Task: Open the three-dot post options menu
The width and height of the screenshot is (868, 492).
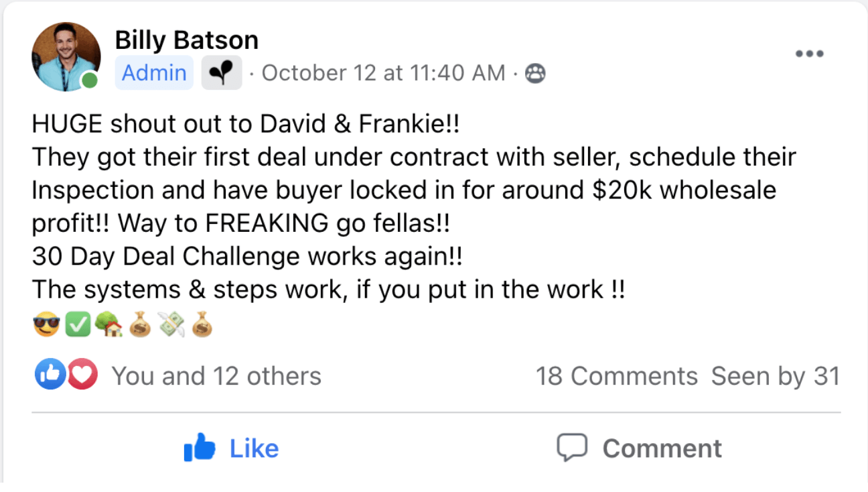Action: (x=809, y=54)
